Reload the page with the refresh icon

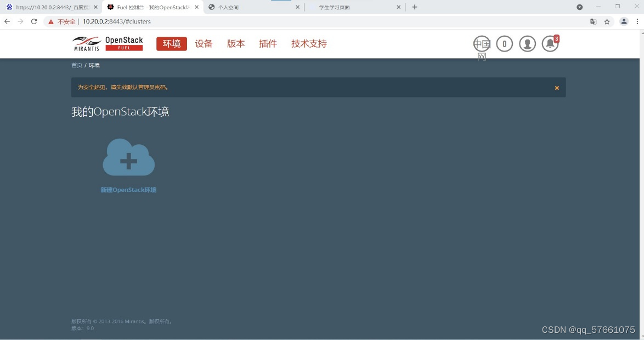[x=34, y=21]
